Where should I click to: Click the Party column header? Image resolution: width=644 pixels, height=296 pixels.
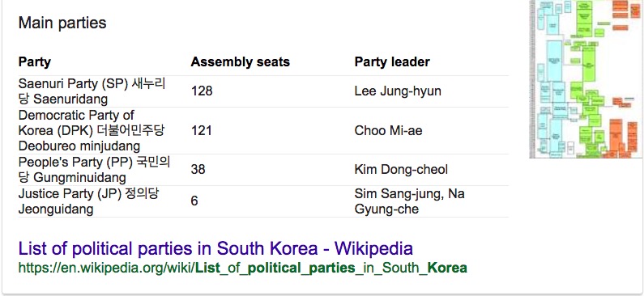(x=35, y=62)
